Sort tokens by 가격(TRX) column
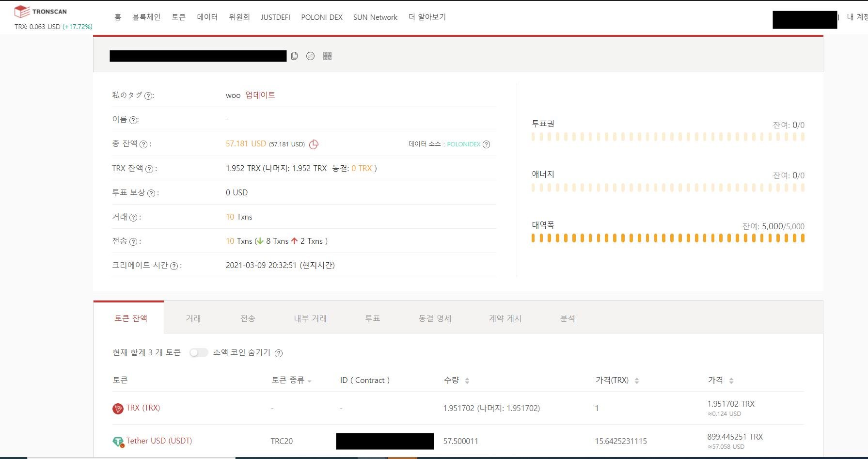 (636, 380)
